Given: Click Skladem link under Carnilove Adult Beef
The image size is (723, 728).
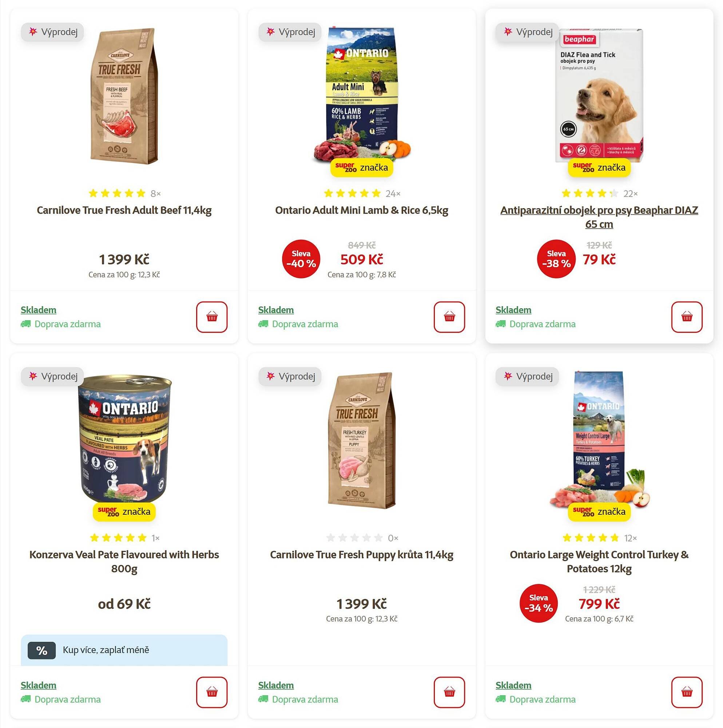Looking at the screenshot, I should (x=39, y=310).
